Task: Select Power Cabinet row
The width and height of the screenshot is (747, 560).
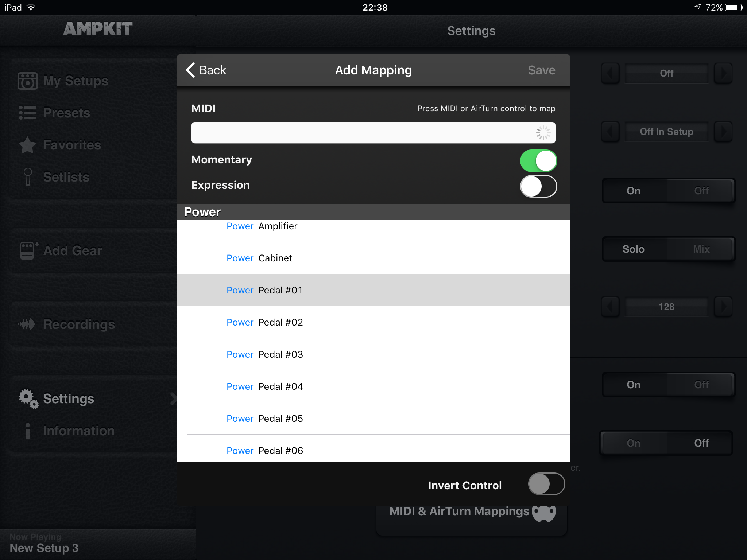Action: click(x=373, y=258)
